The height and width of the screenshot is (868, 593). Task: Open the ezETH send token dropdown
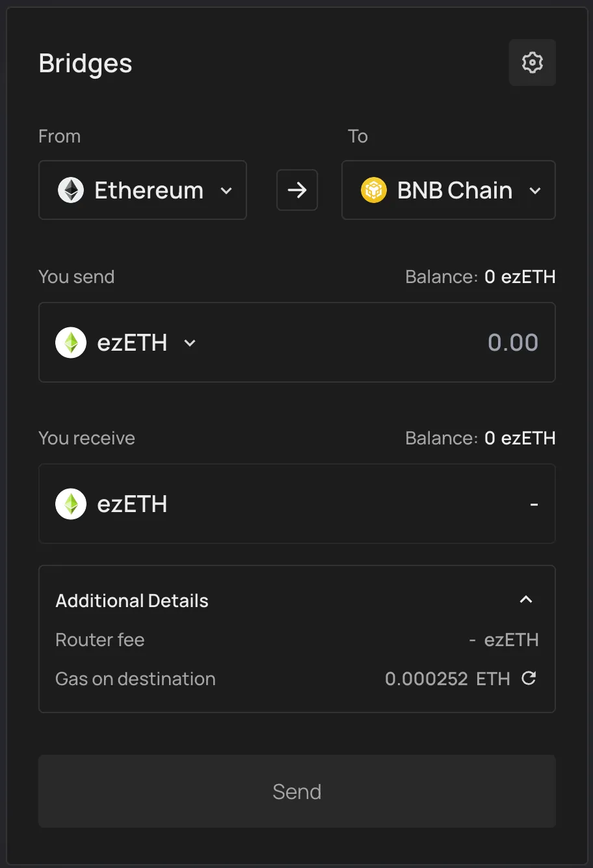[190, 343]
